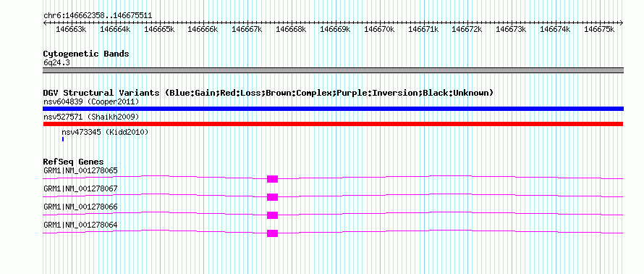Select the exon box of NM_001278065
Screen dimensions: 644x274
[272, 179]
